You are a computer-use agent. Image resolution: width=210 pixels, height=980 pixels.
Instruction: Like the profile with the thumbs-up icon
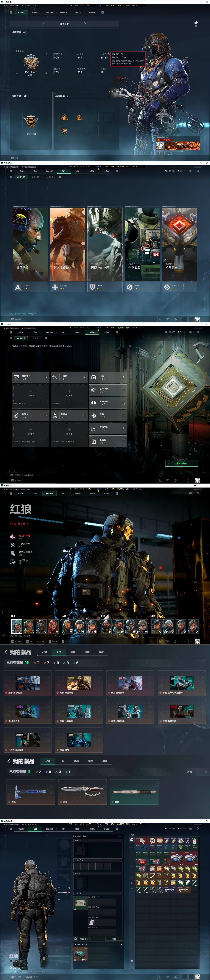[x=196, y=22]
